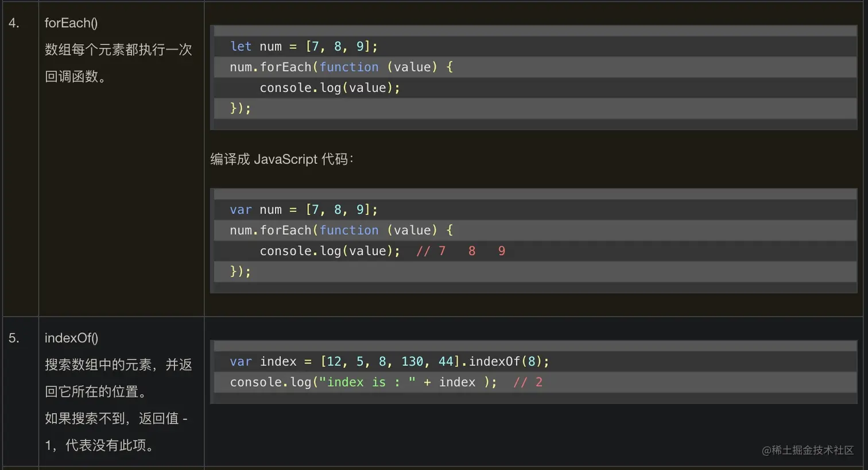868x470 pixels.
Task: Click the comment "// 2"
Action: click(x=528, y=382)
